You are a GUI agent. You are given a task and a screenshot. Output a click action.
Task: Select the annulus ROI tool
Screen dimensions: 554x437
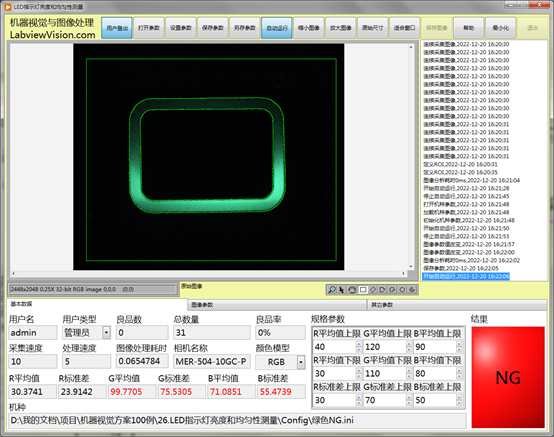[402, 290]
